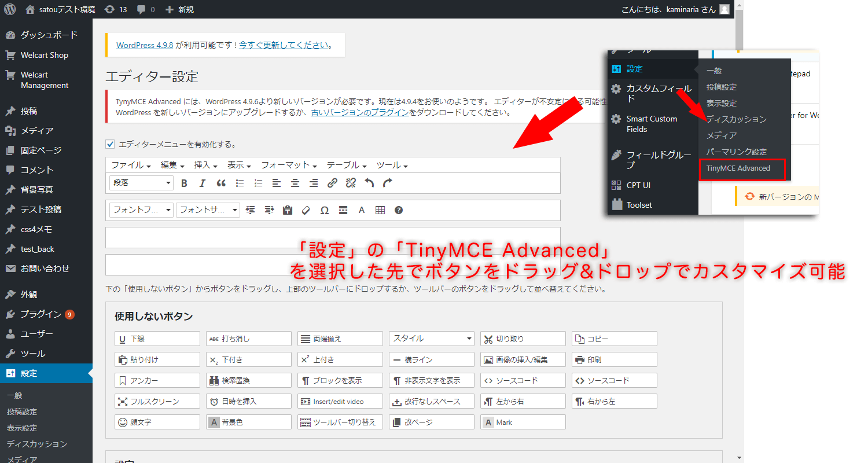Select the blockquote icon
Image resolution: width=868 pixels, height=463 pixels.
pyautogui.click(x=221, y=183)
